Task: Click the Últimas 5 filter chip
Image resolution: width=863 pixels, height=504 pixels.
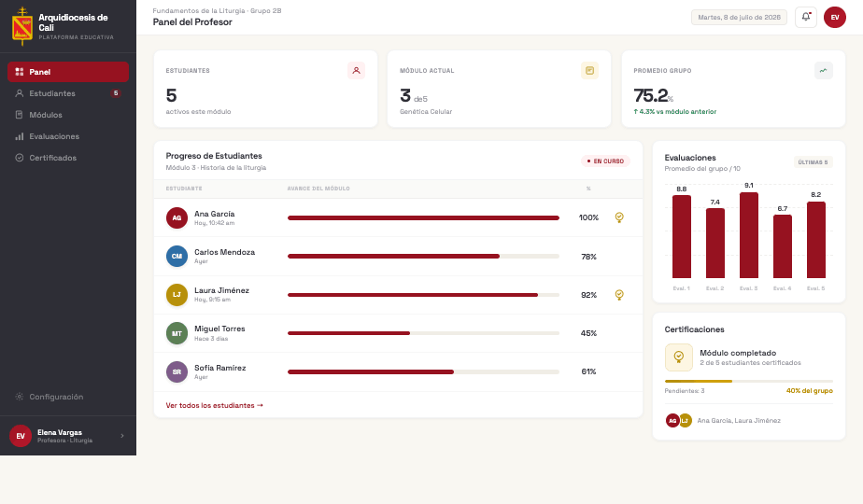Action: [813, 161]
